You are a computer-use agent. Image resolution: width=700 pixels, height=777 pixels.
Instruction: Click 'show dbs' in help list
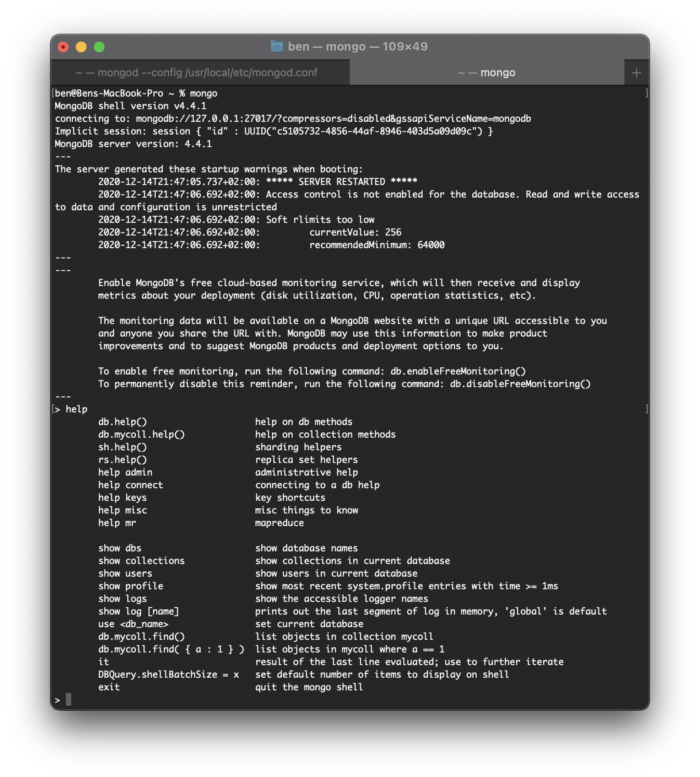(x=120, y=548)
